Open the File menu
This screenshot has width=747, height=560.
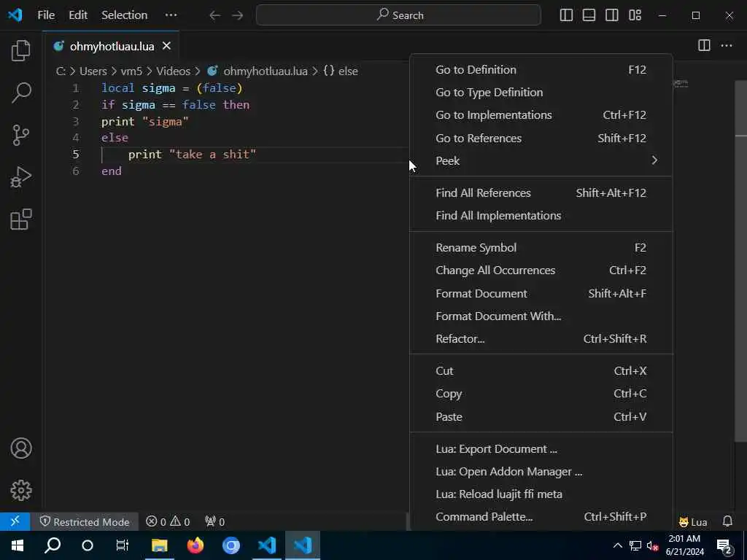46,15
